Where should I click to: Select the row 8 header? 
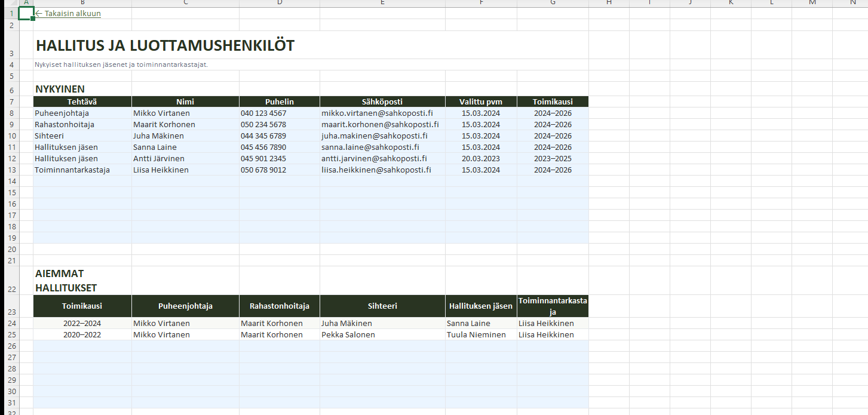click(x=11, y=113)
